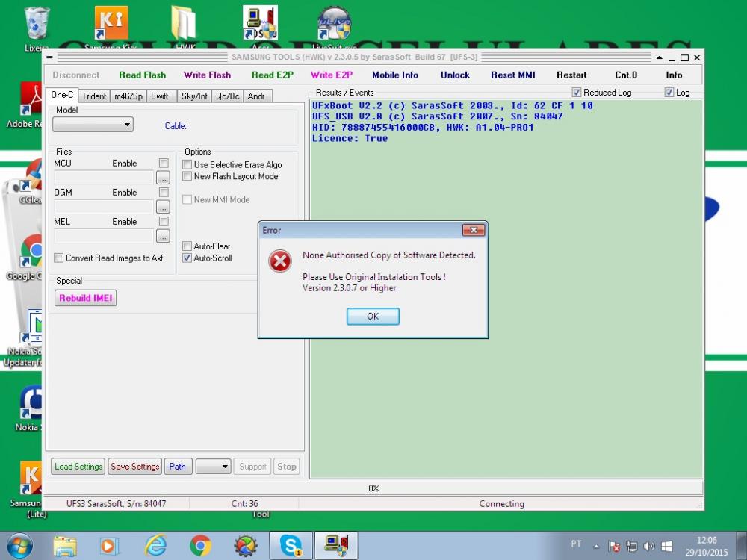This screenshot has height=560, width=747.
Task: Enable the OGM file checkbox
Action: click(164, 193)
